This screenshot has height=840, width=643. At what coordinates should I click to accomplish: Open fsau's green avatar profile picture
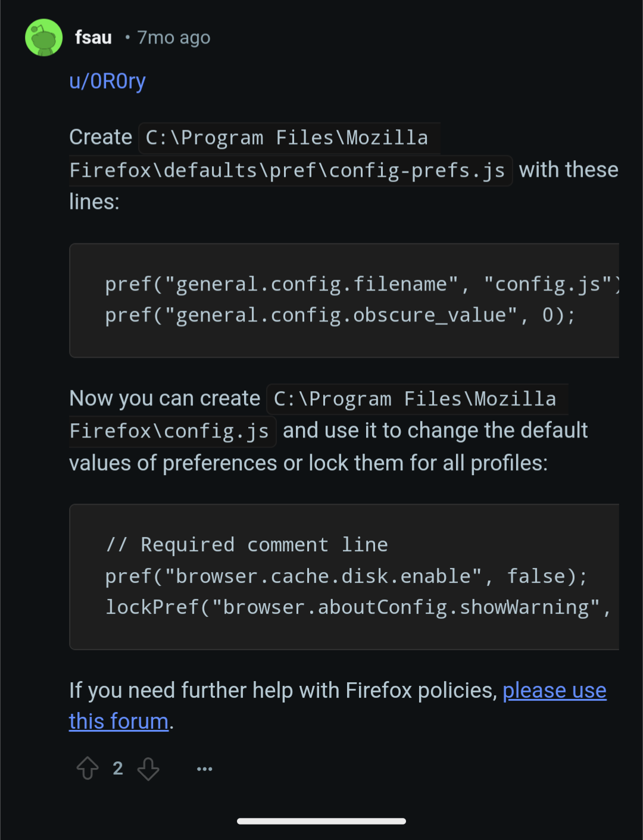pos(43,38)
